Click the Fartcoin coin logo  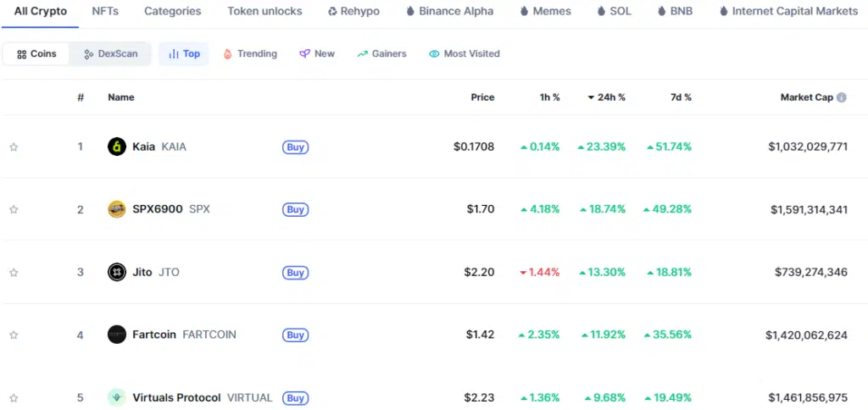click(117, 335)
